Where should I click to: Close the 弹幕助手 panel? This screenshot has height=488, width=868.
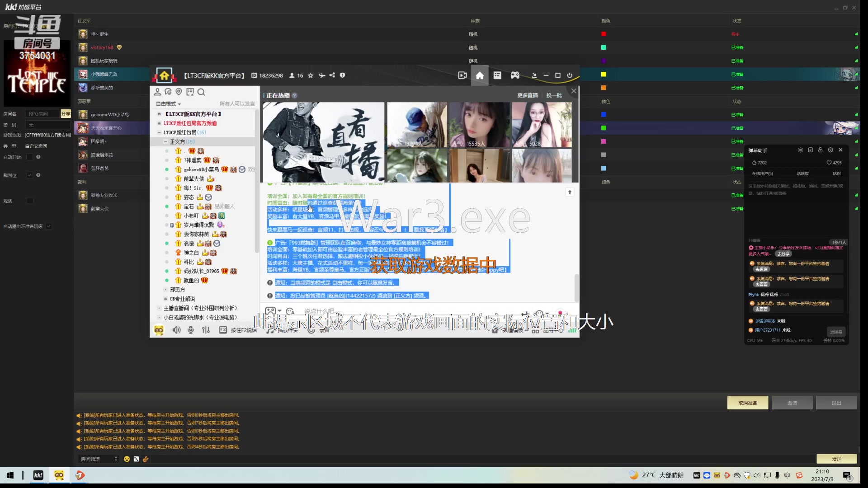click(x=841, y=150)
